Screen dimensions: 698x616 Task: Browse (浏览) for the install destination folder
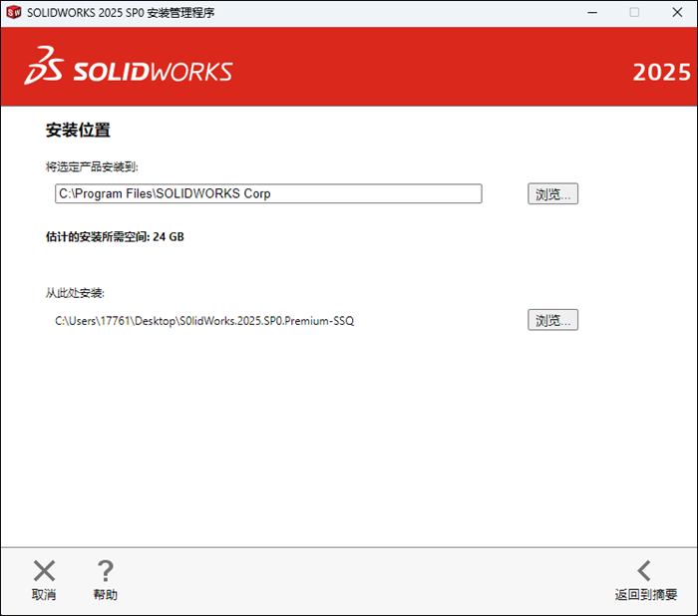pos(552,194)
